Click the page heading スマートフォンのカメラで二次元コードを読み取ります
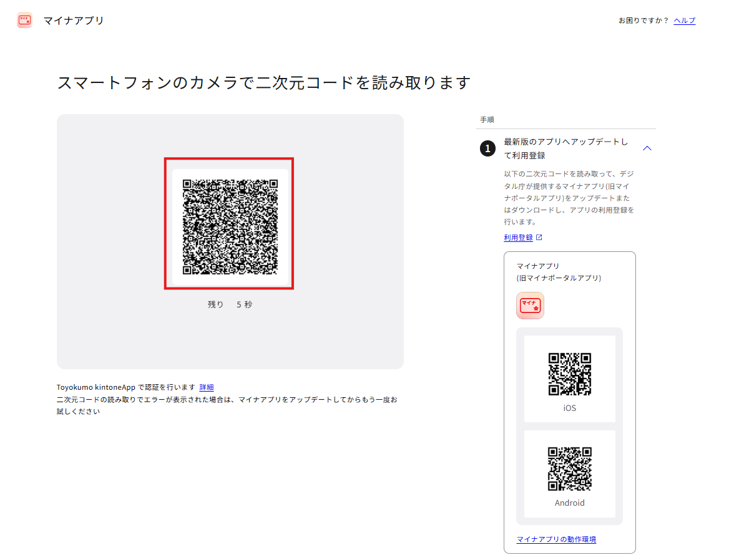The image size is (739, 560). click(264, 83)
